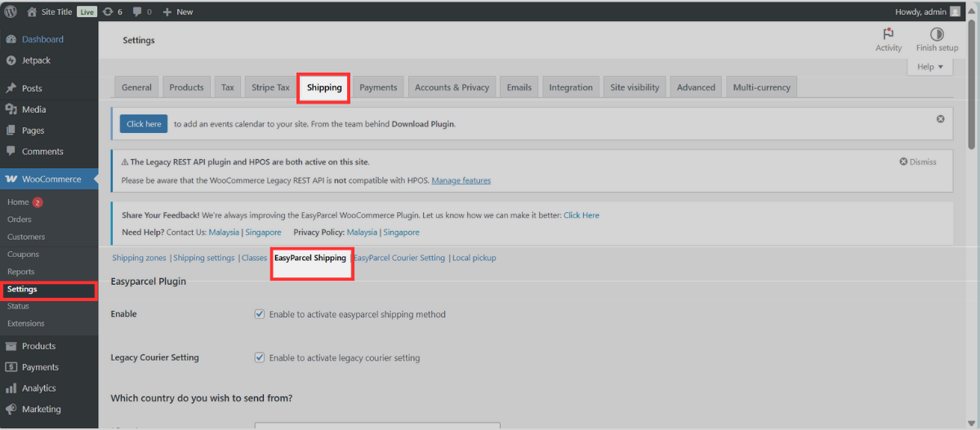
Task: Open the Multi-currency tab
Action: (x=760, y=87)
